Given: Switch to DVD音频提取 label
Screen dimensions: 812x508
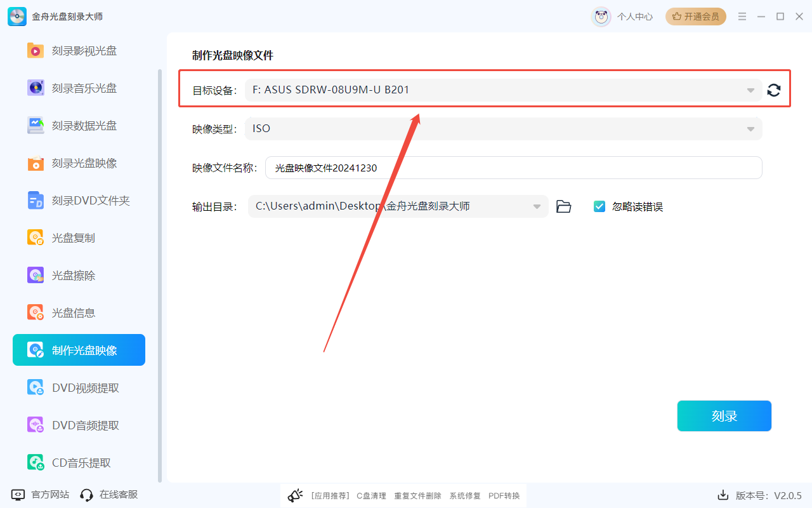Looking at the screenshot, I should coord(86,425).
